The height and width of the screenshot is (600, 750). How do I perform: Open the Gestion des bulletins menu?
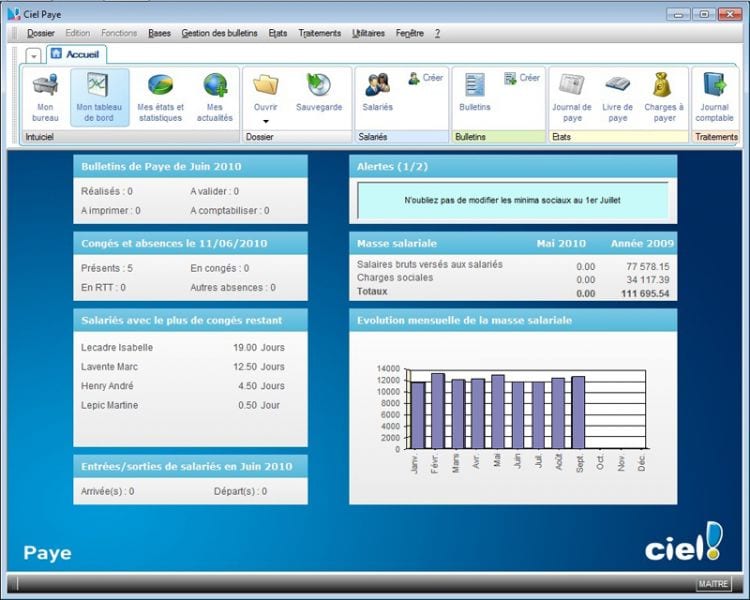point(219,33)
